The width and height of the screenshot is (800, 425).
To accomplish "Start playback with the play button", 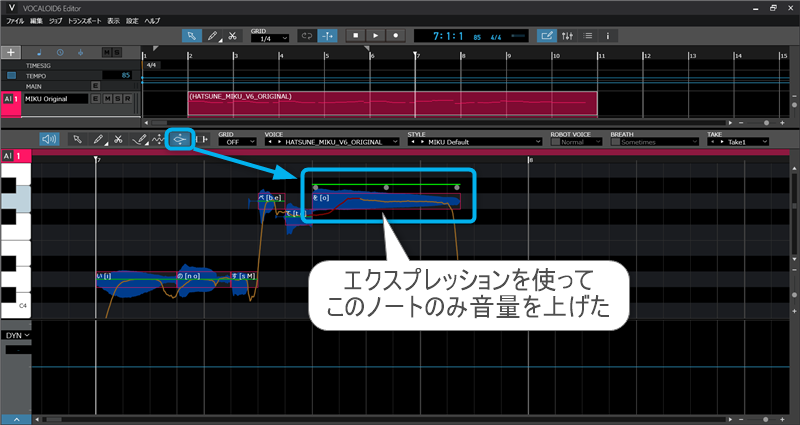I will (376, 36).
